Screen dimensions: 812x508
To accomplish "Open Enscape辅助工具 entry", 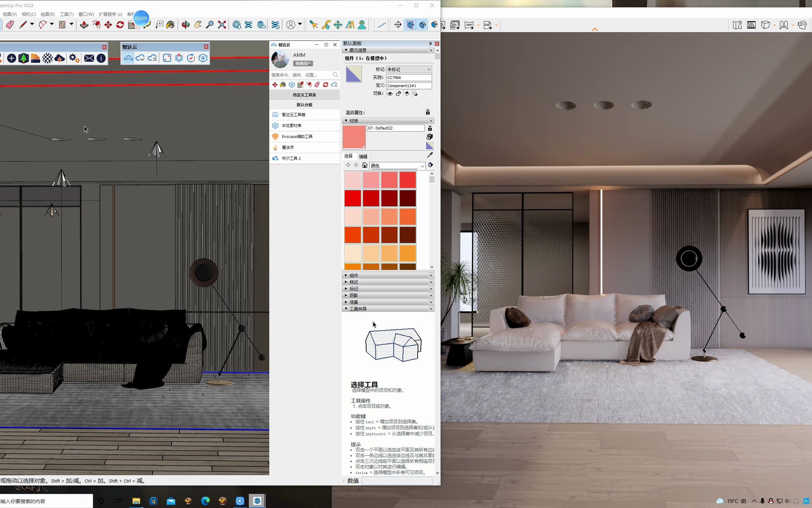I will [x=304, y=137].
